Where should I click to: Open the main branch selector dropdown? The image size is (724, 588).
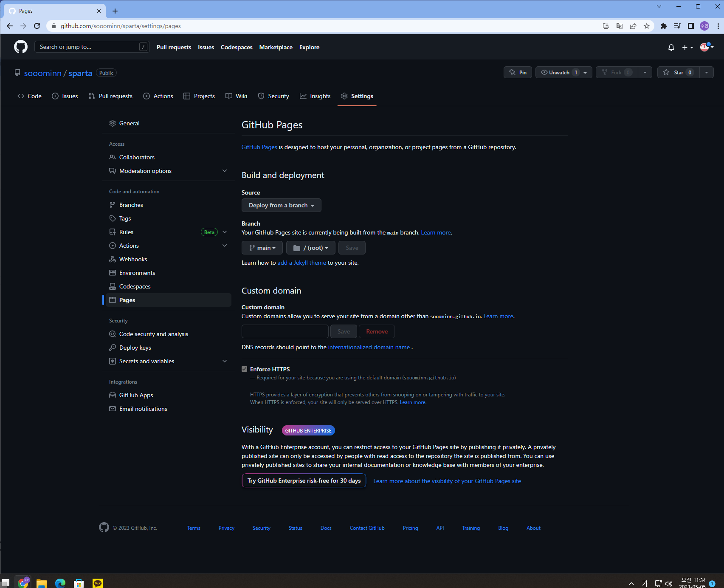262,248
